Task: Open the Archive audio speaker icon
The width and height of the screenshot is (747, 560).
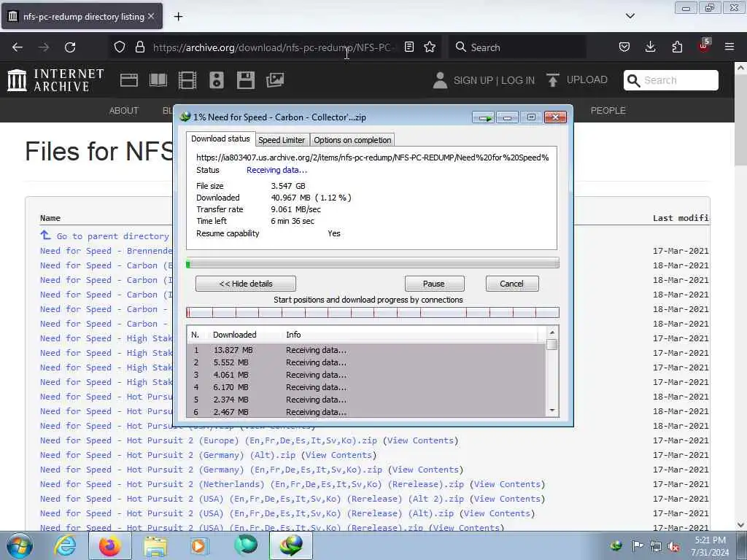Action: [216, 80]
